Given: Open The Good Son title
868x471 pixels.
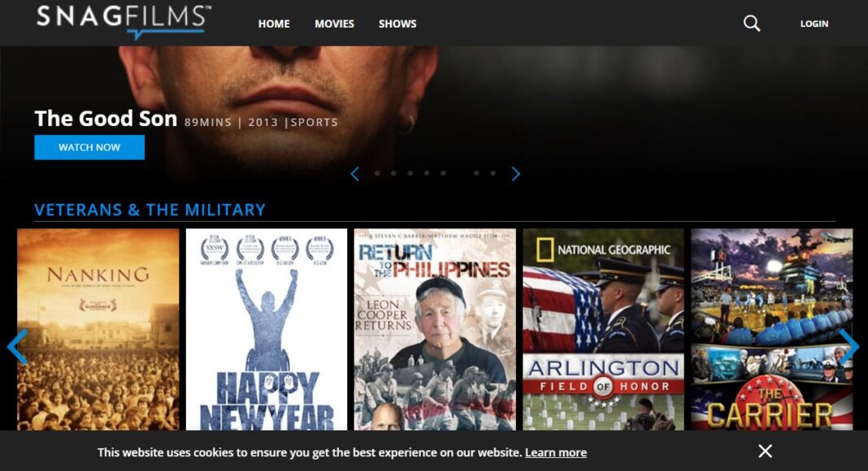Looking at the screenshot, I should coord(106,119).
